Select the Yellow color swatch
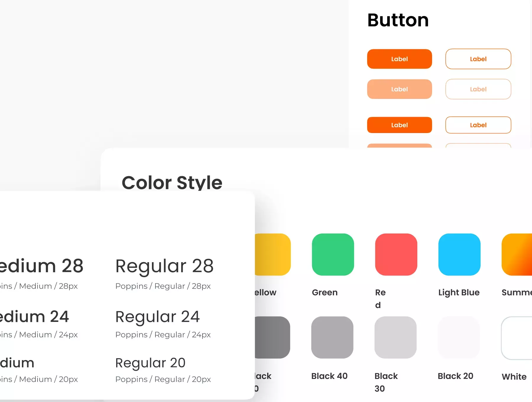532x402 pixels. point(273,255)
